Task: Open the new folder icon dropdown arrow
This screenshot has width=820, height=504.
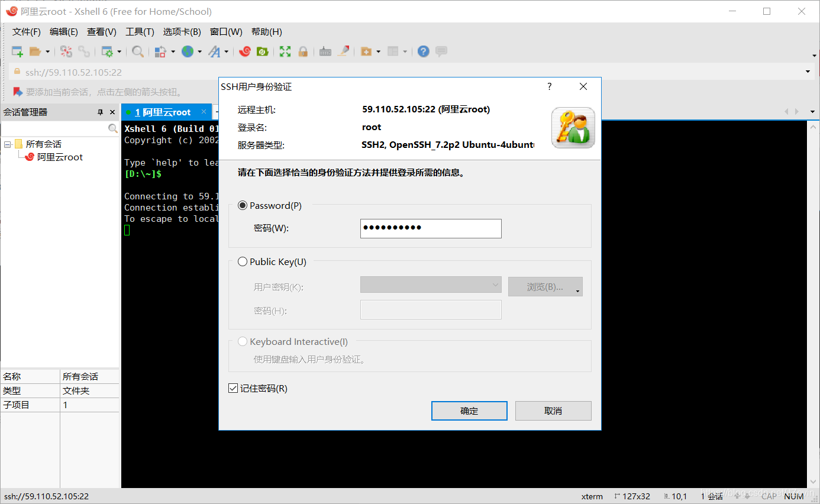Action: point(378,52)
